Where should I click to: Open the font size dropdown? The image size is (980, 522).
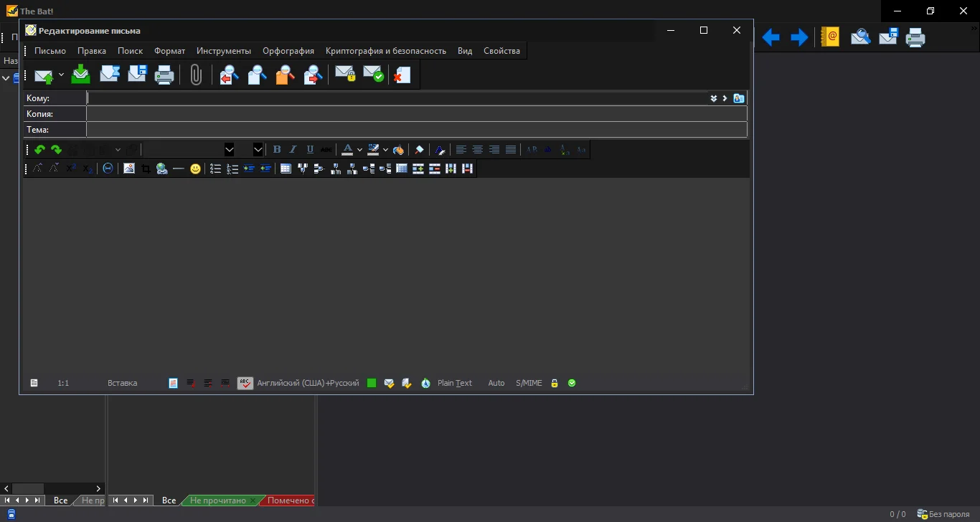tap(258, 150)
